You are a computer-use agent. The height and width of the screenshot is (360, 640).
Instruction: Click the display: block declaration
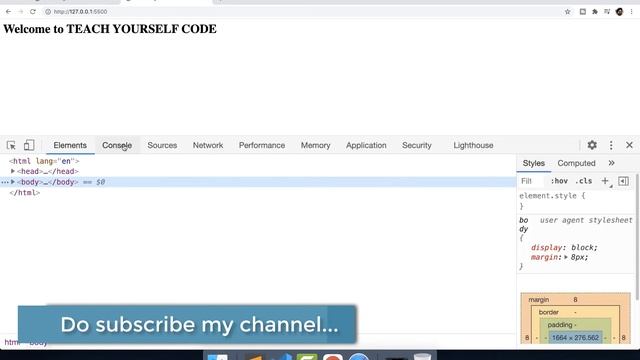click(564, 247)
